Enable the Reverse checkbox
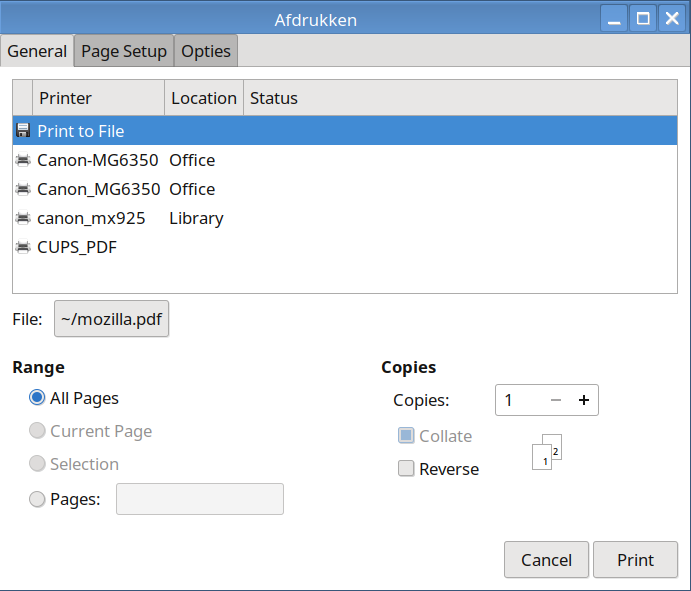Image resolution: width=691 pixels, height=591 pixels. 406,469
